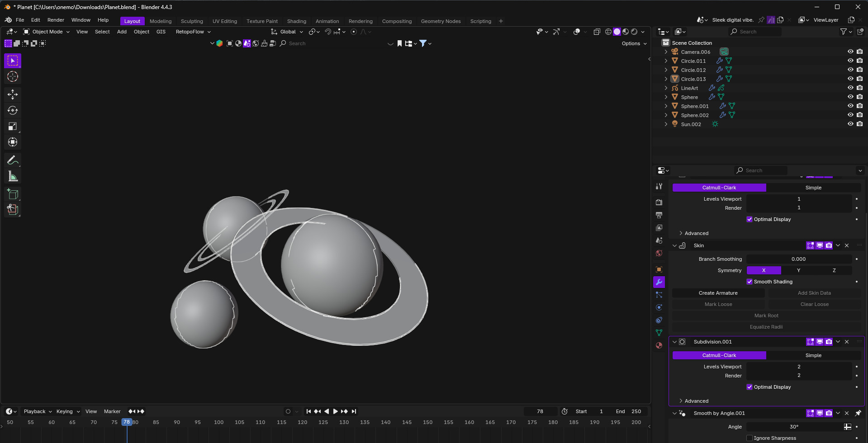Open the File menu

[20, 20]
